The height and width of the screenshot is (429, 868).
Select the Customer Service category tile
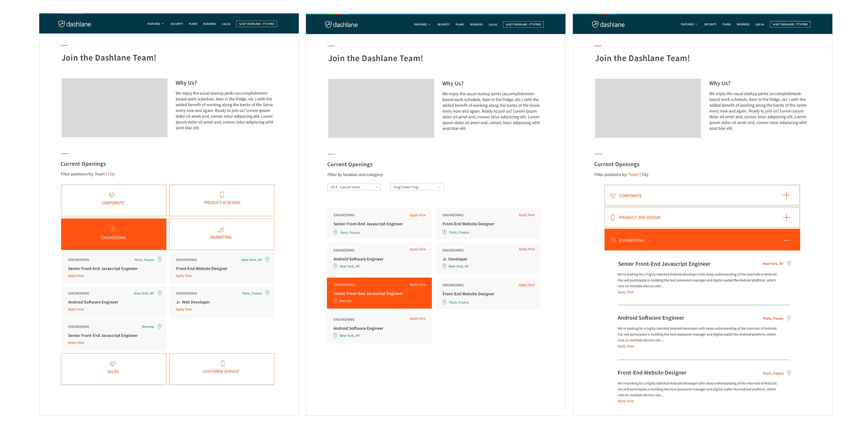222,369
